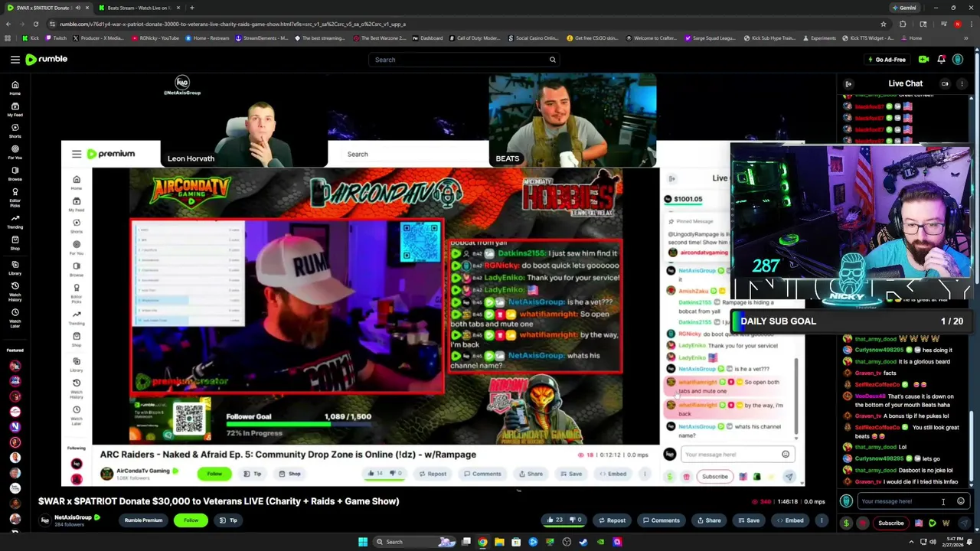
Task: Open the Rumble profile avatar menu
Action: (958, 60)
